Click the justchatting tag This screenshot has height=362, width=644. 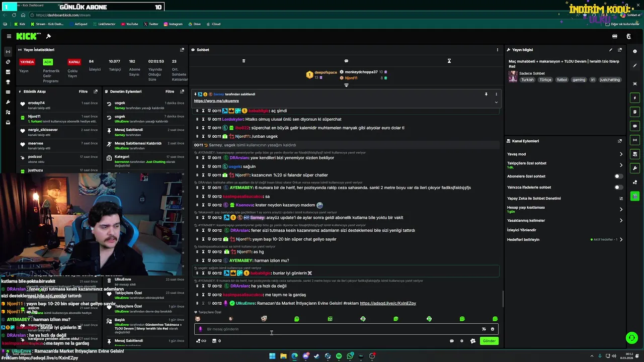[x=610, y=80]
